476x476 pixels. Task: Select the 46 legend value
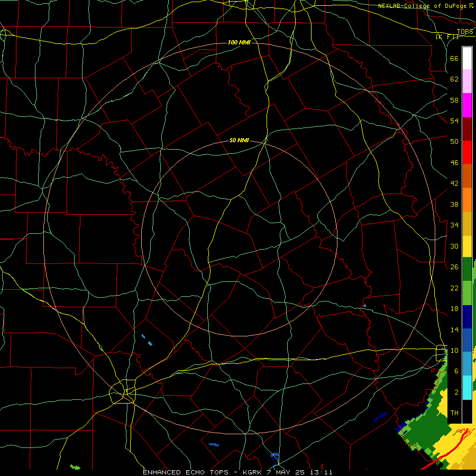tap(454, 163)
